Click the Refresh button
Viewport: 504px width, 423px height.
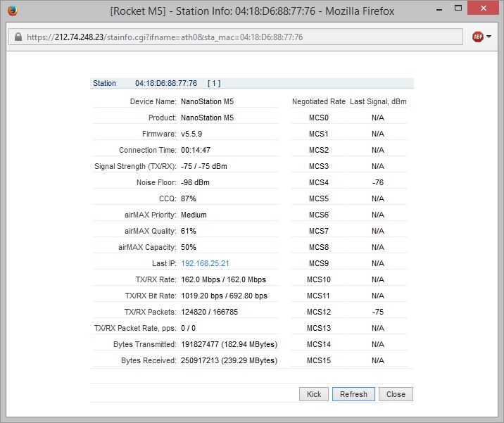[353, 394]
